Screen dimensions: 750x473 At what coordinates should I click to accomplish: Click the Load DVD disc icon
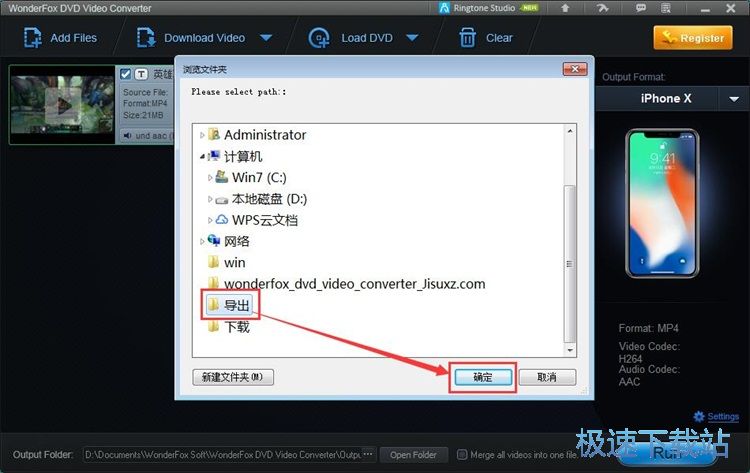(x=319, y=38)
